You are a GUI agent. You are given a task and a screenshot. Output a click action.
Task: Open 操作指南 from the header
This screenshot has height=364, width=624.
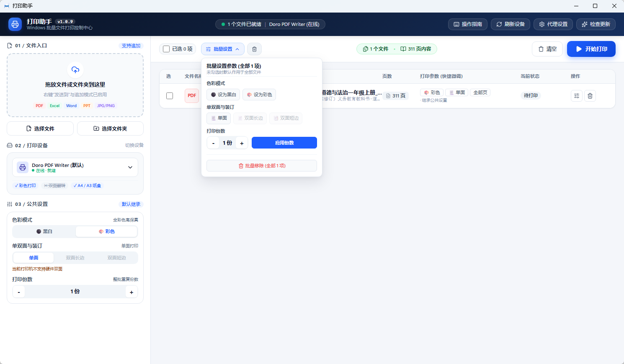click(x=468, y=24)
